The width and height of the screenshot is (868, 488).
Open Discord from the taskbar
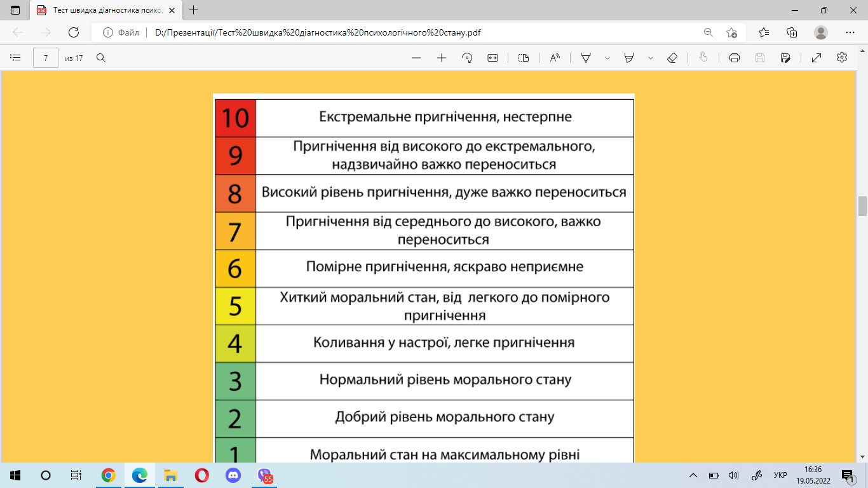pos(233,475)
